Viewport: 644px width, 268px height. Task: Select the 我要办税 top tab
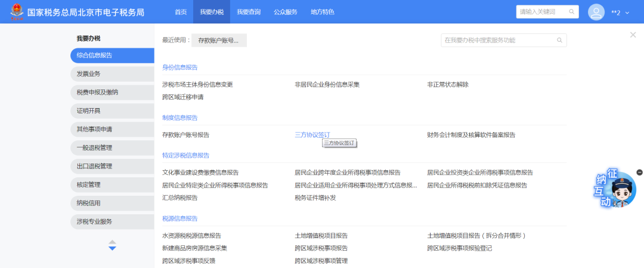pos(212,12)
